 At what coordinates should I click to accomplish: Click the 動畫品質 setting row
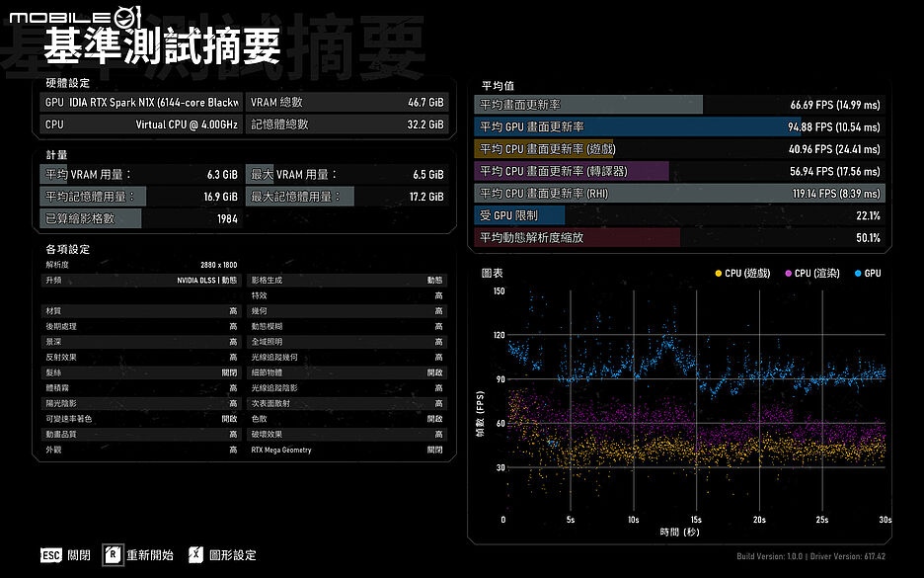click(141, 434)
